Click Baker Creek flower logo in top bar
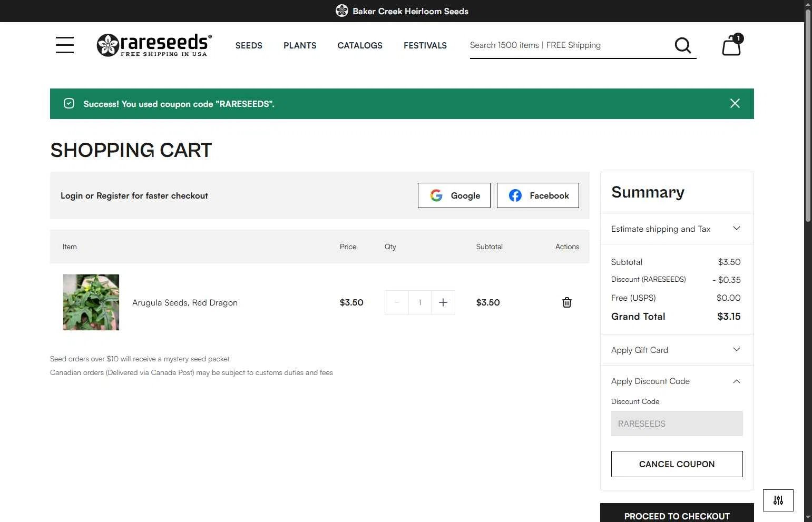 pos(342,11)
